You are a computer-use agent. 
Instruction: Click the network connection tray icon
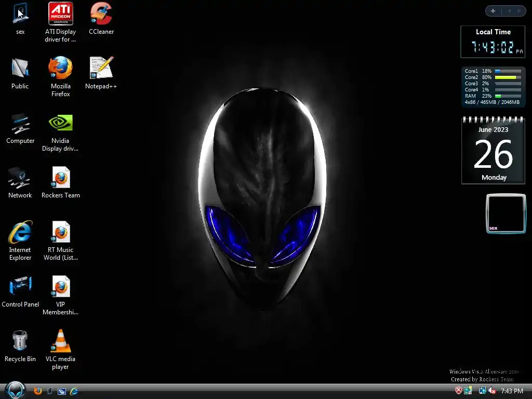click(482, 391)
